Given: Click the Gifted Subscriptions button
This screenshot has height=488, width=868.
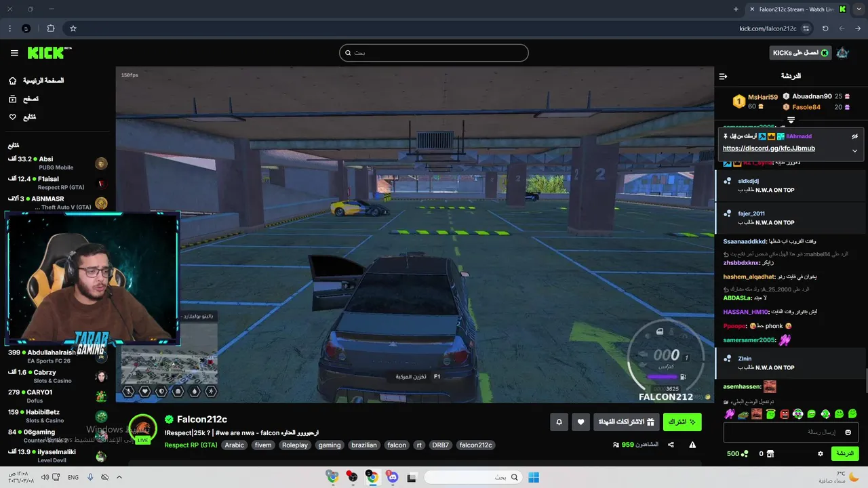Looking at the screenshot, I should click(x=626, y=422).
